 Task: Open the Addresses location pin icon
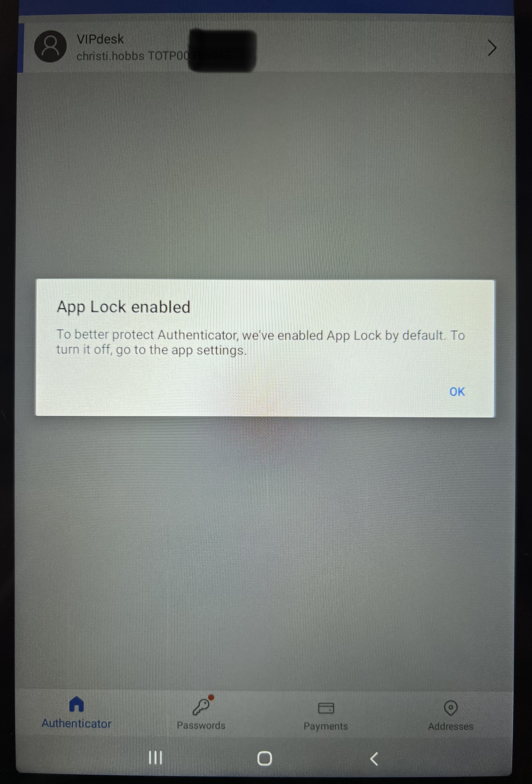tap(450, 708)
